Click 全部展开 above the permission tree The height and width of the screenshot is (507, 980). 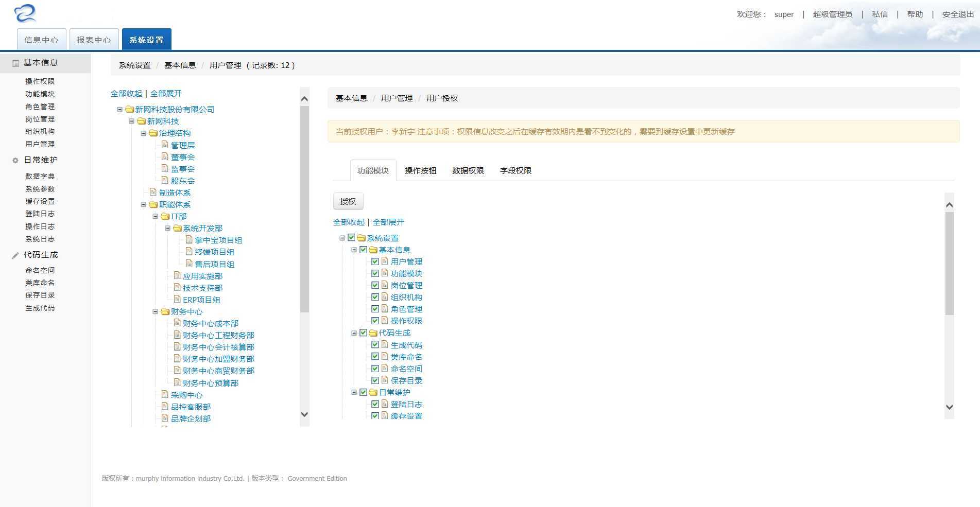[388, 222]
